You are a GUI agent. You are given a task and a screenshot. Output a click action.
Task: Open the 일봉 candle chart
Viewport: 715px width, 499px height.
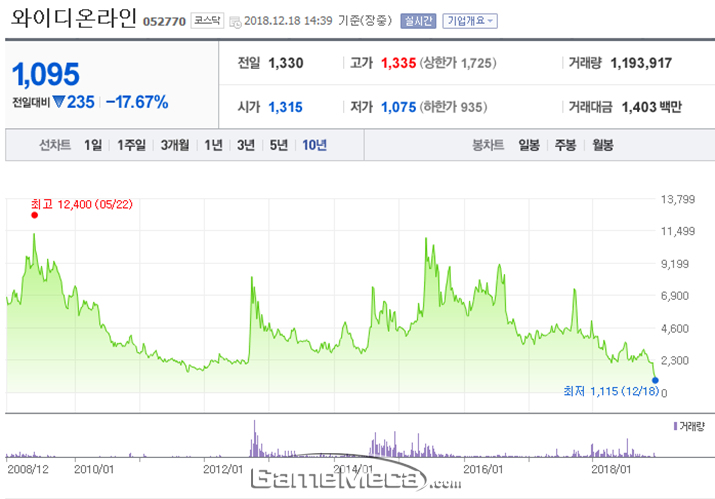click(x=529, y=146)
